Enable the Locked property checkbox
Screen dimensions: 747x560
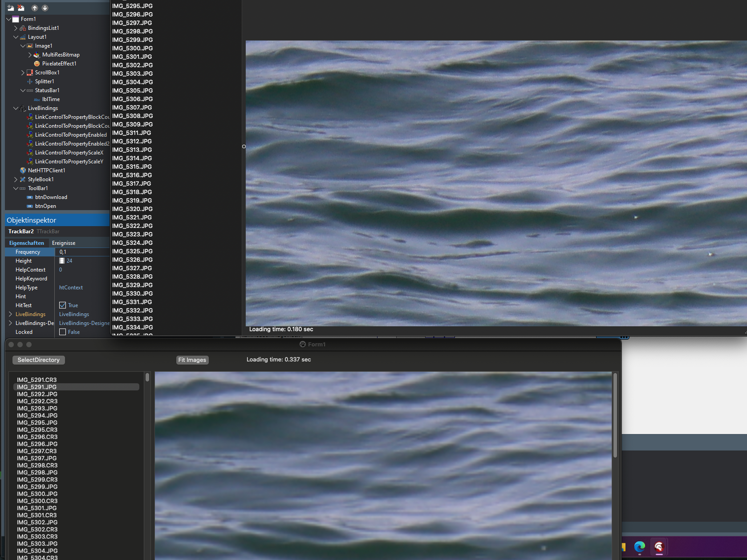pos(63,332)
